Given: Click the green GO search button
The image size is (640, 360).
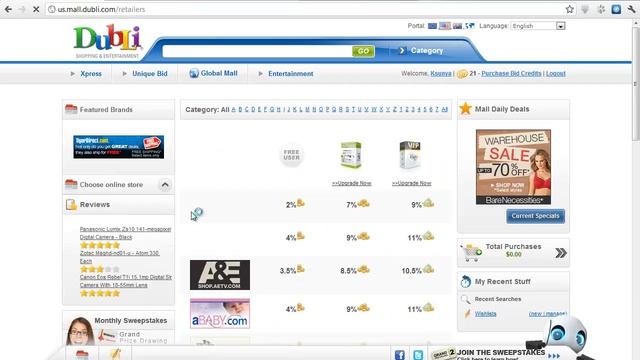Looking at the screenshot, I should (363, 51).
